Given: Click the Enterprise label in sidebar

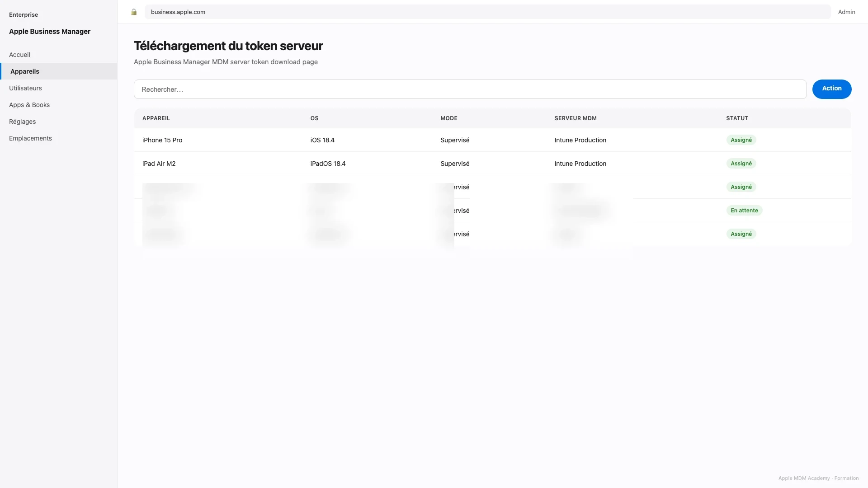Looking at the screenshot, I should [x=24, y=15].
